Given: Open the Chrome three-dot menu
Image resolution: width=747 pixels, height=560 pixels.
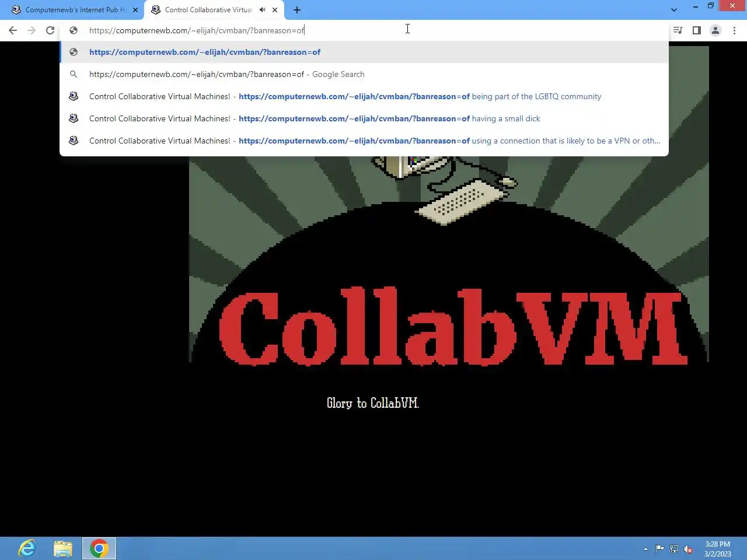Looking at the screenshot, I should point(734,30).
